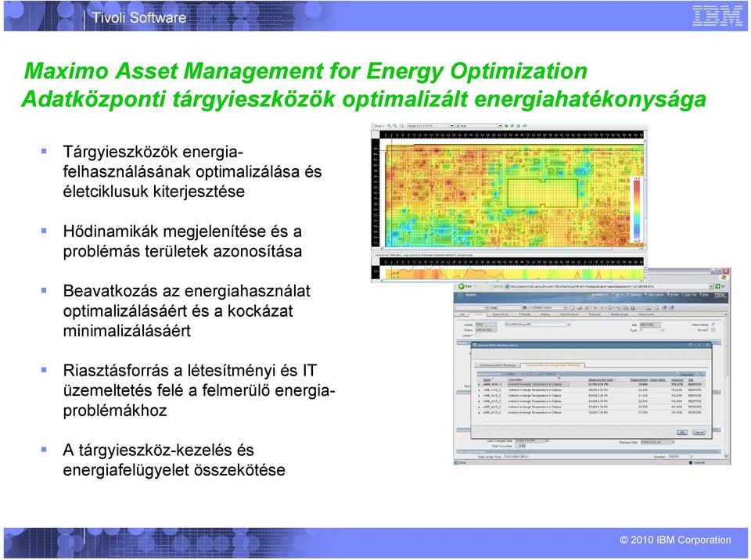This screenshot has height=560, width=751.
Task: Tick the Moved? checkbox
Action: [713, 330]
